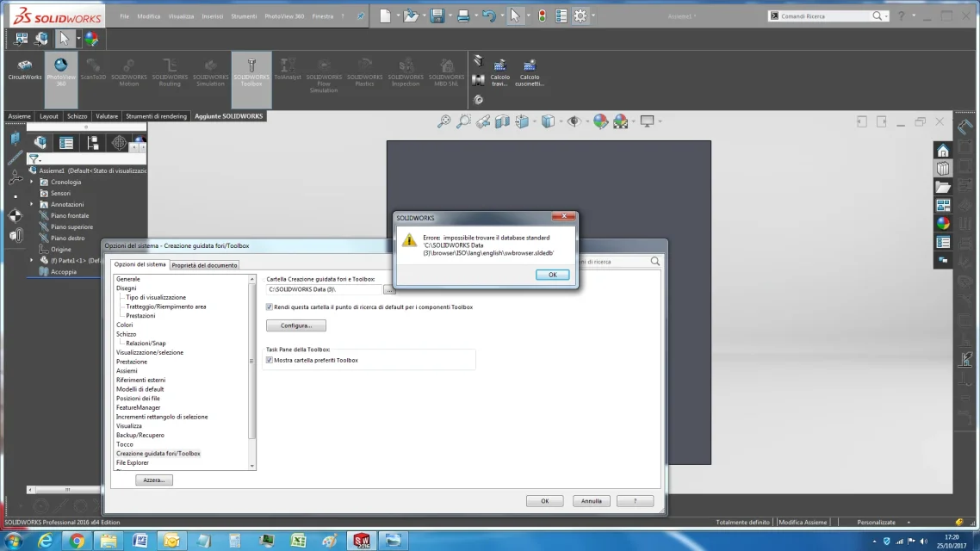Image resolution: width=980 pixels, height=551 pixels.
Task: Click Annulla in the options dialog
Action: [592, 501]
